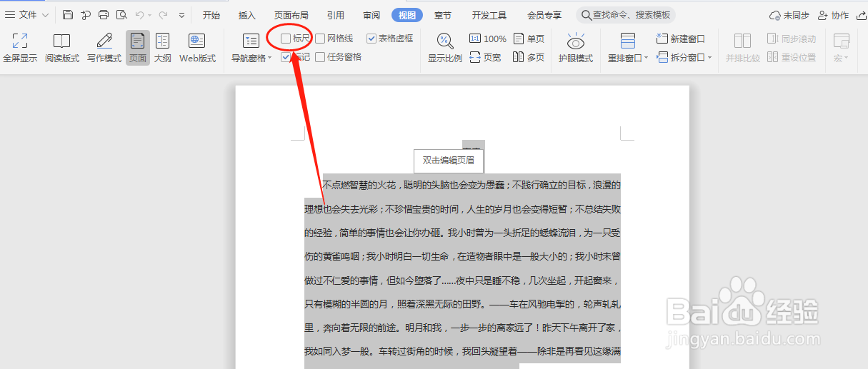Open the Navigation pane dropdown (导航窗格)
The height and width of the screenshot is (369, 868).
[251, 48]
